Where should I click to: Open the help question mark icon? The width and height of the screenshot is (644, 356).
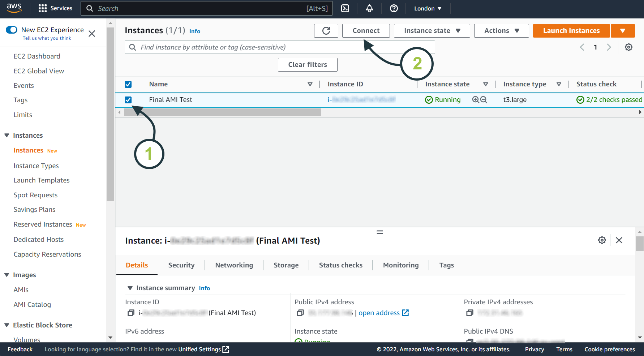(394, 8)
